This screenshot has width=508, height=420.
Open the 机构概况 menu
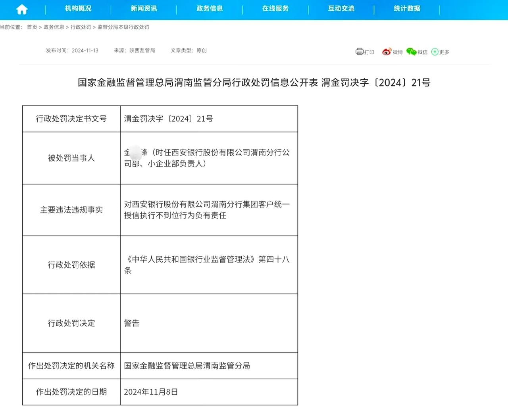(78, 8)
